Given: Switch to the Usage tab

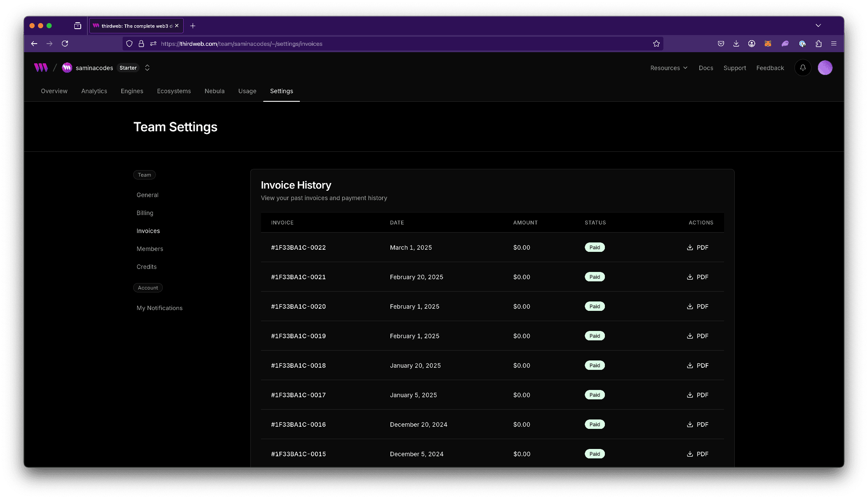Looking at the screenshot, I should (247, 91).
